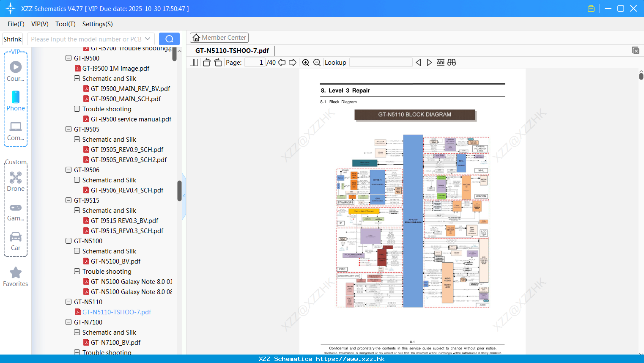The image size is (644, 363).
Task: Collapse the GT-I9506 tree node
Action: point(69,170)
